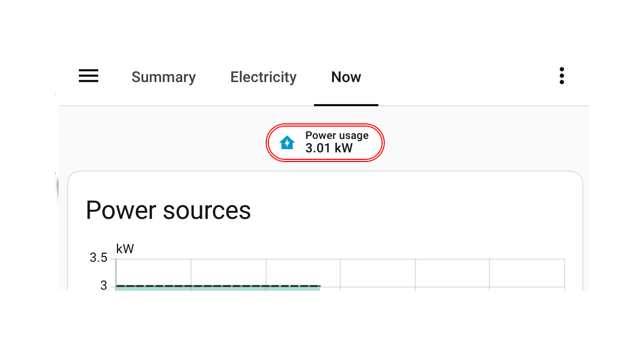Click the "Power usage" label text
This screenshot has width=644, height=338.
point(337,136)
